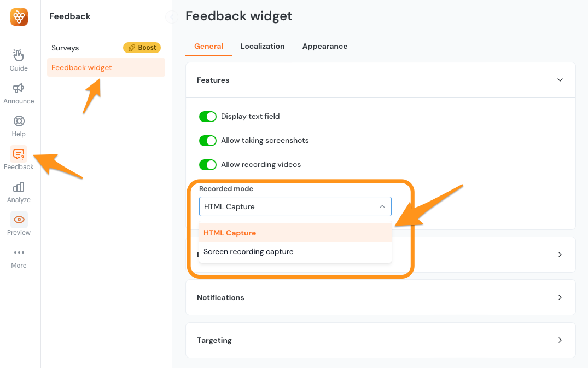Screen dimensions: 588x368
Task: Click the app logo at the top left
Action: (x=18, y=16)
